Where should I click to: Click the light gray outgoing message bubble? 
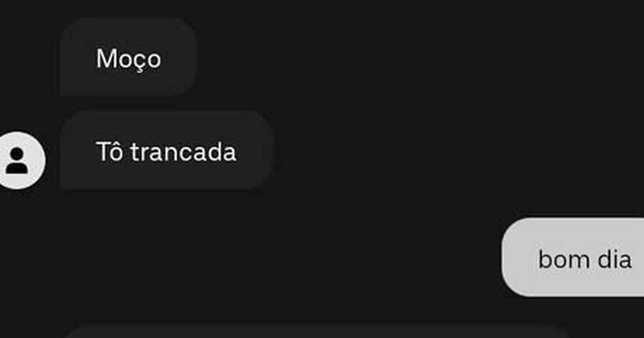pos(573,257)
